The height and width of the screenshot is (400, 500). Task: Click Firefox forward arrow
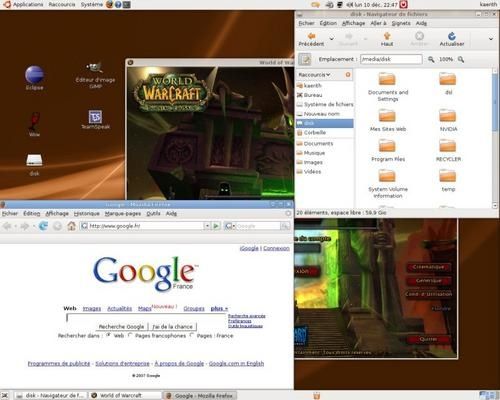pos(24,226)
